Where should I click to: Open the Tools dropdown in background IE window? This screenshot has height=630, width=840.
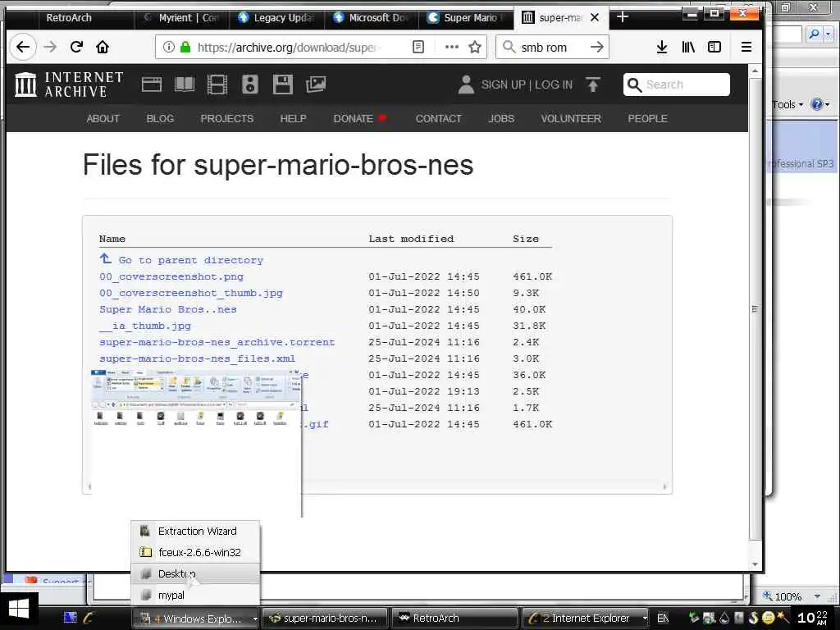(x=788, y=104)
